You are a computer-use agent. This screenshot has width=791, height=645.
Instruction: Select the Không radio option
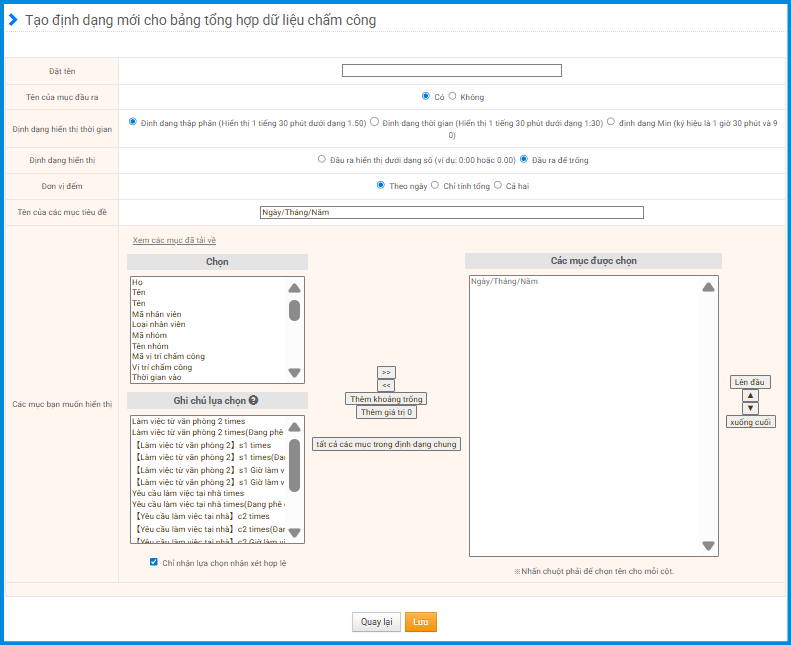[x=453, y=97]
